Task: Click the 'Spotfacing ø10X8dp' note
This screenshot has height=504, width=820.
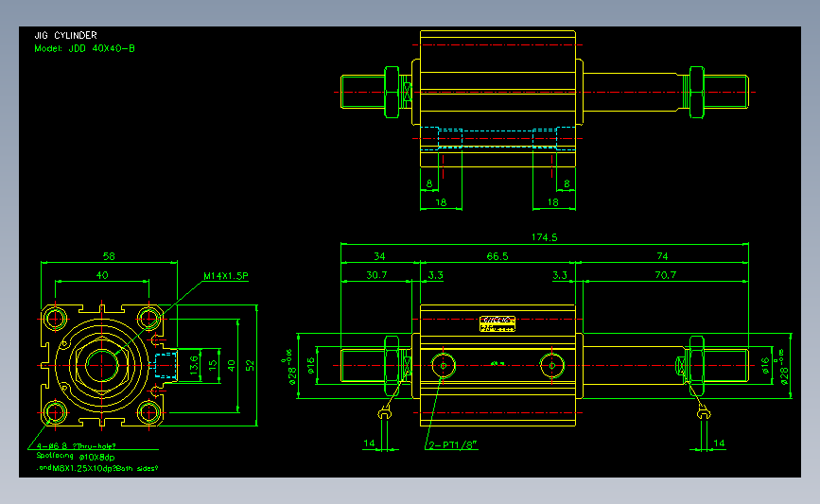Action: pos(76,457)
